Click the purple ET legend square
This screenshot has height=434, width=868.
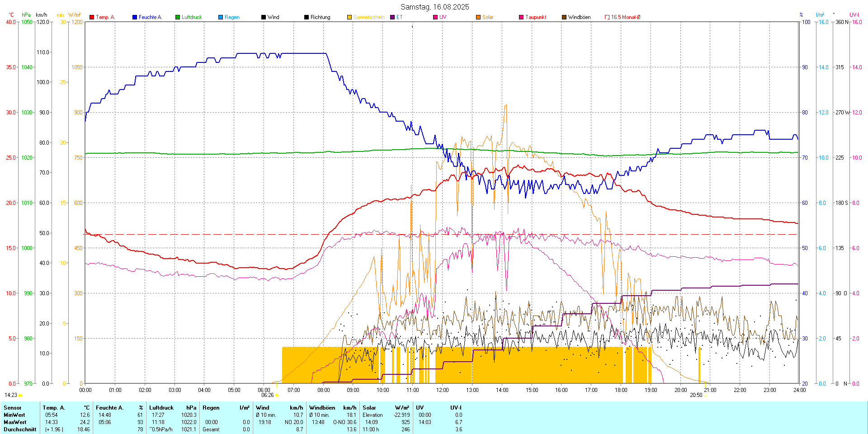click(x=392, y=17)
